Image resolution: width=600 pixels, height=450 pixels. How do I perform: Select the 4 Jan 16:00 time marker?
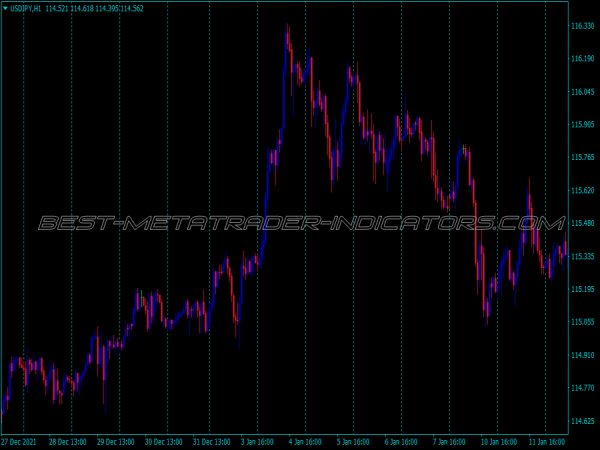[306, 441]
